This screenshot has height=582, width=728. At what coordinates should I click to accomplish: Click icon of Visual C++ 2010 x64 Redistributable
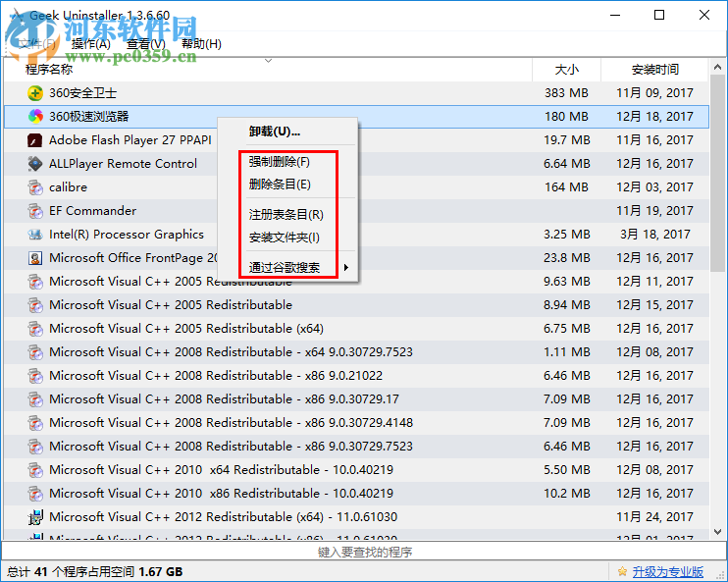(x=35, y=470)
